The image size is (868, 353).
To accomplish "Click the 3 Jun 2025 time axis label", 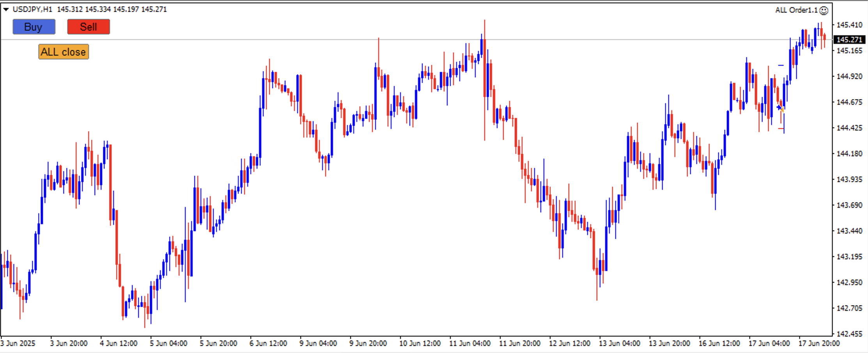I will (x=18, y=344).
